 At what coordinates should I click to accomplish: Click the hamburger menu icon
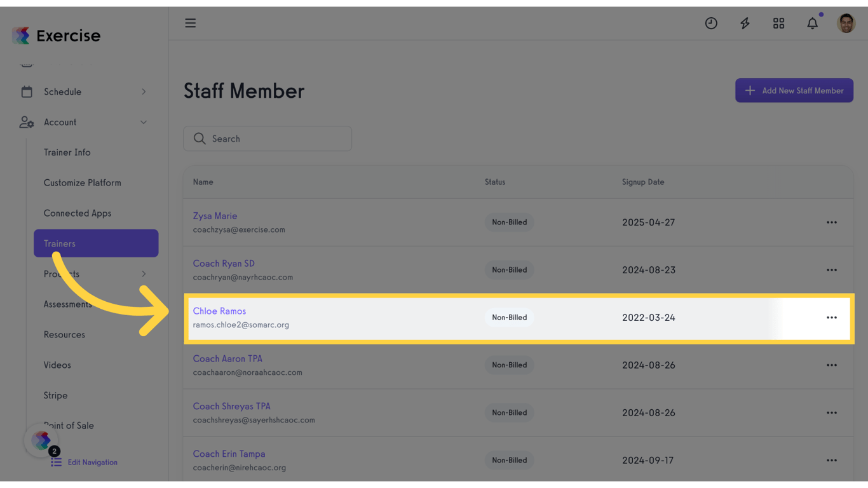(190, 24)
